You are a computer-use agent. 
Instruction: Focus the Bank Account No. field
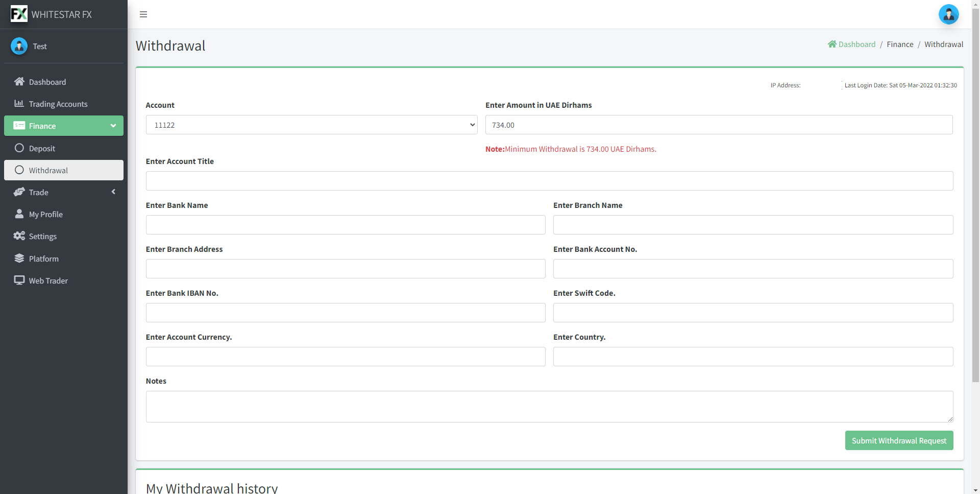pos(753,269)
